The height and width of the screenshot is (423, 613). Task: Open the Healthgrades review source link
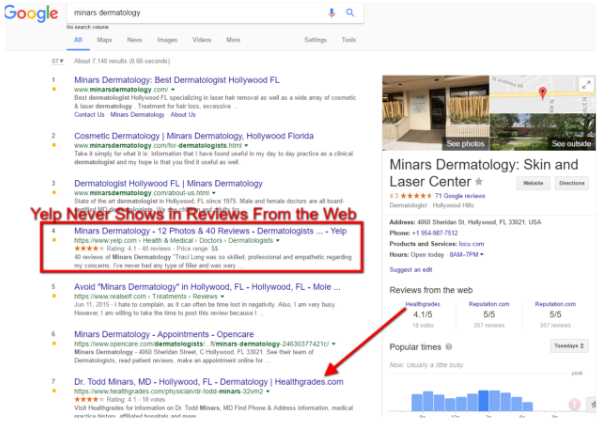(423, 304)
